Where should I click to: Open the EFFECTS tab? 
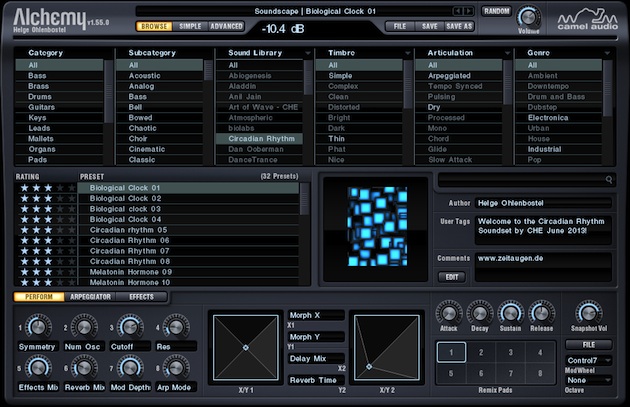coord(141,297)
